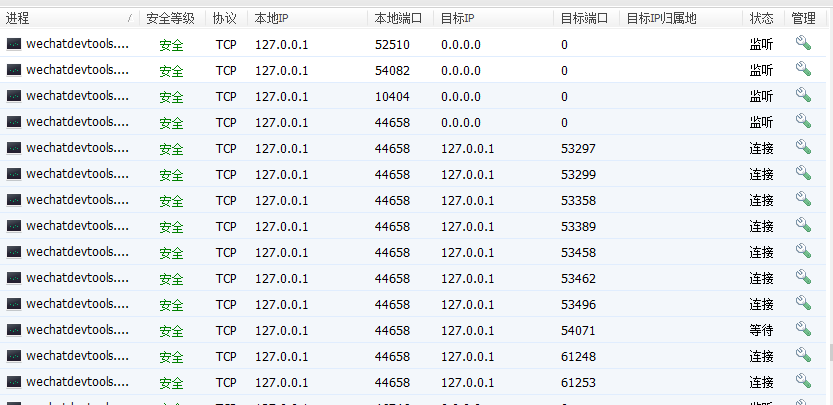Image resolution: width=833 pixels, height=405 pixels.
Task: Click the wrench icon for the 44658 listening row
Action: [x=803, y=121]
